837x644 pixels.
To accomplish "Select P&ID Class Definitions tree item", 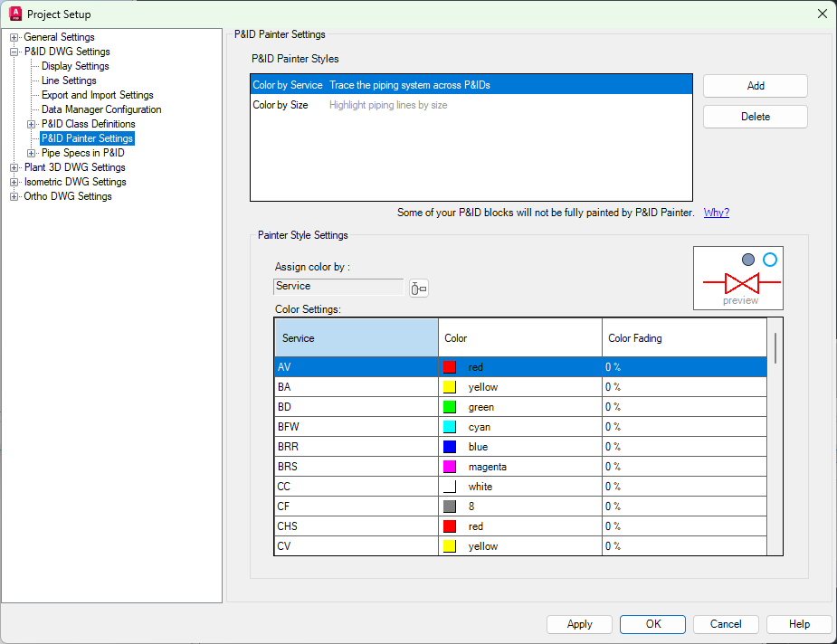I will click(89, 124).
